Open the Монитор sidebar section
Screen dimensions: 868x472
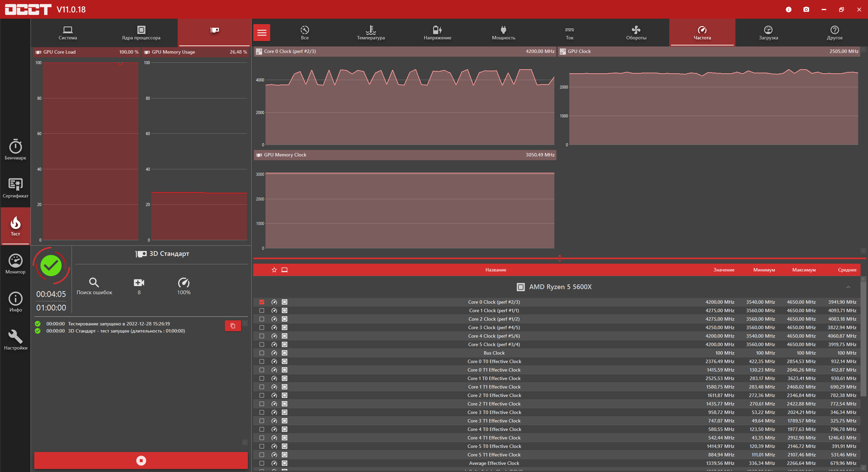(15, 264)
